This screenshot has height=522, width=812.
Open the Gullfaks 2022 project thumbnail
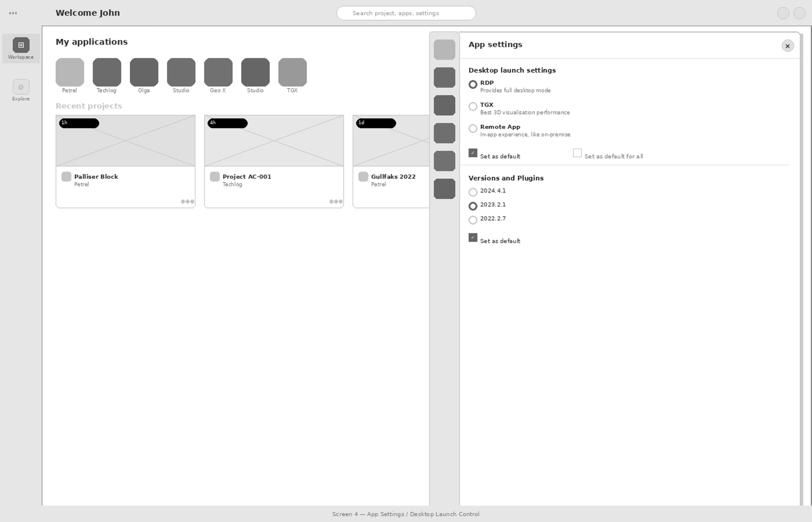[x=391, y=141]
